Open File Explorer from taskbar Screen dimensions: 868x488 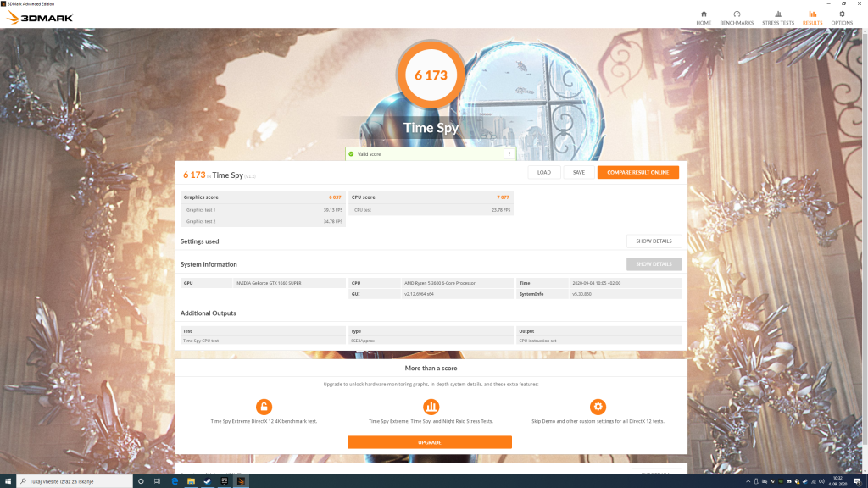click(191, 481)
